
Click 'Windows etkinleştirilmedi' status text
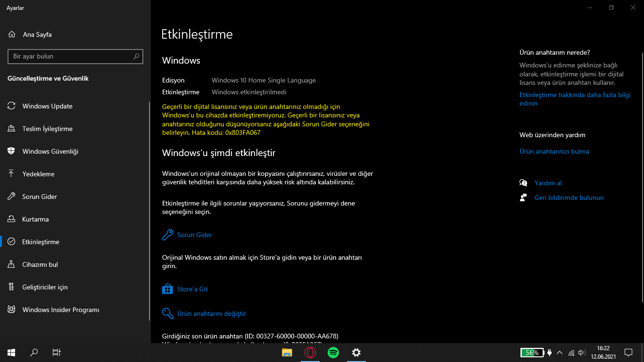coord(249,92)
